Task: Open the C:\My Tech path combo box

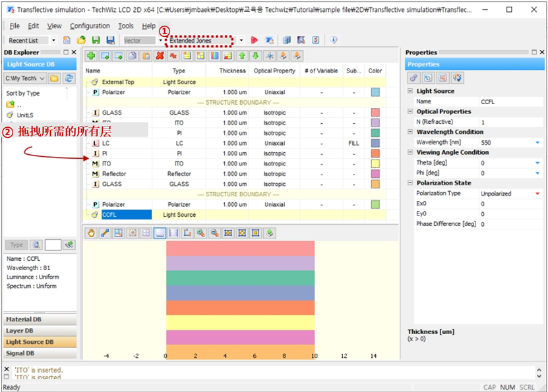Action: point(25,78)
